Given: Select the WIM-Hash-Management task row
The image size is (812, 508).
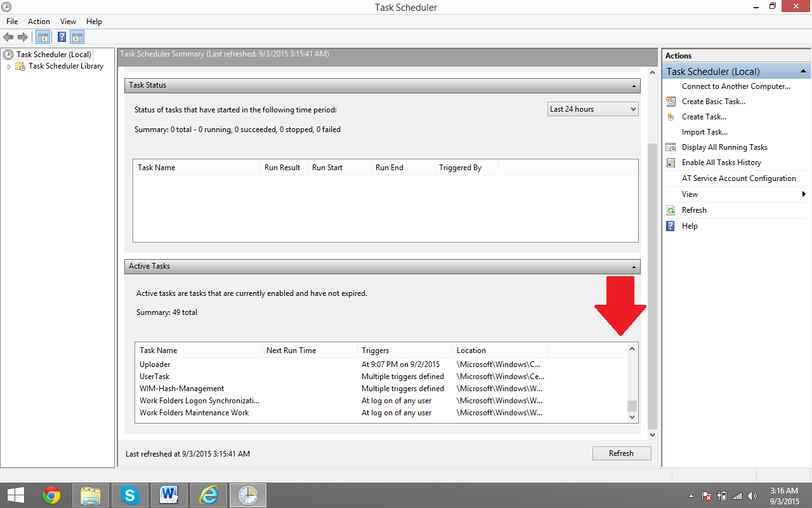Looking at the screenshot, I should click(x=181, y=388).
